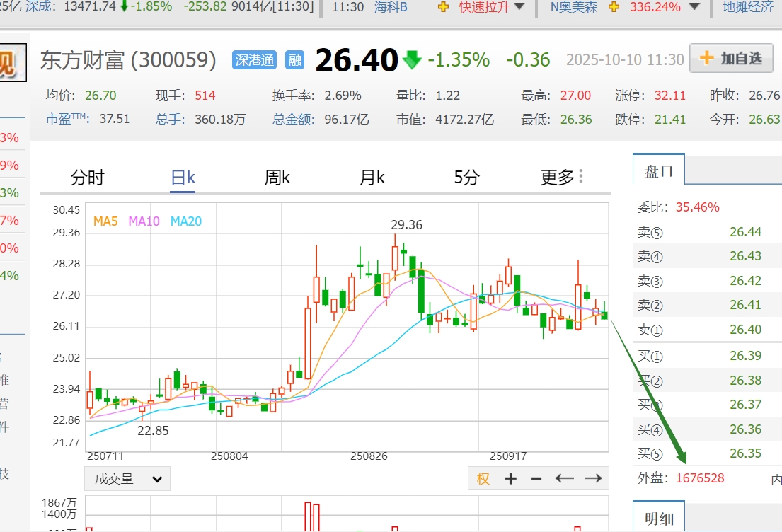The height and width of the screenshot is (532, 782).
Task: Click the 市盈TTM label link
Action: point(67,119)
